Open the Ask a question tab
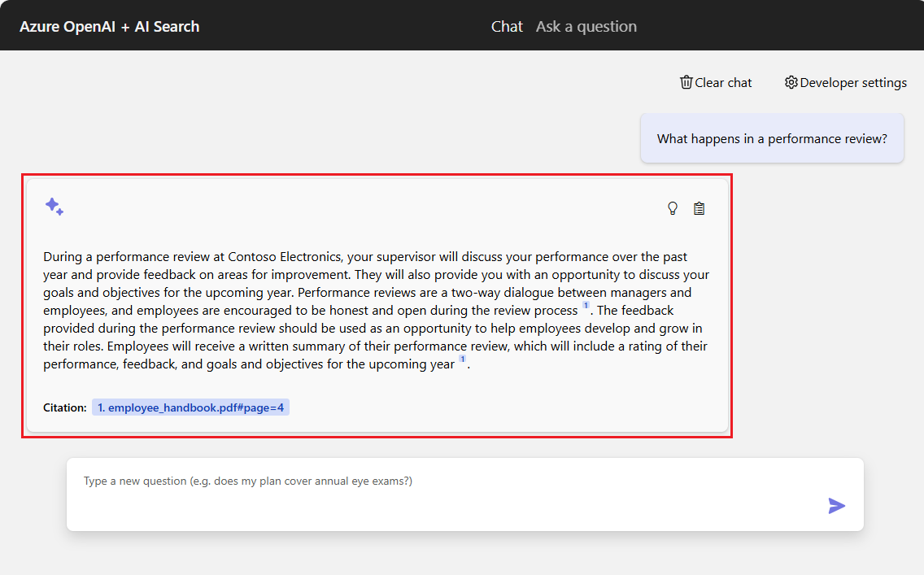Viewport: 924px width, 575px height. (586, 26)
